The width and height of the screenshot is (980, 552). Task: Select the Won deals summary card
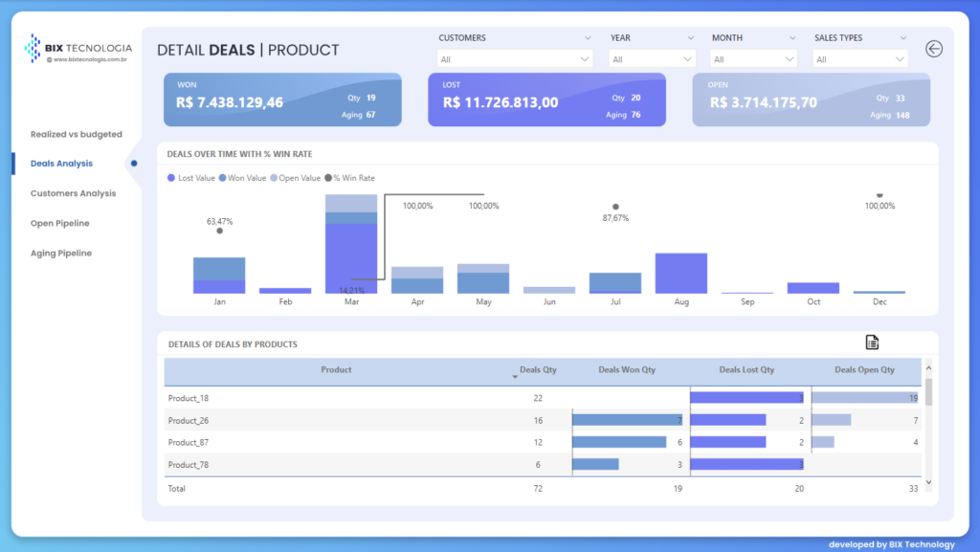282,100
